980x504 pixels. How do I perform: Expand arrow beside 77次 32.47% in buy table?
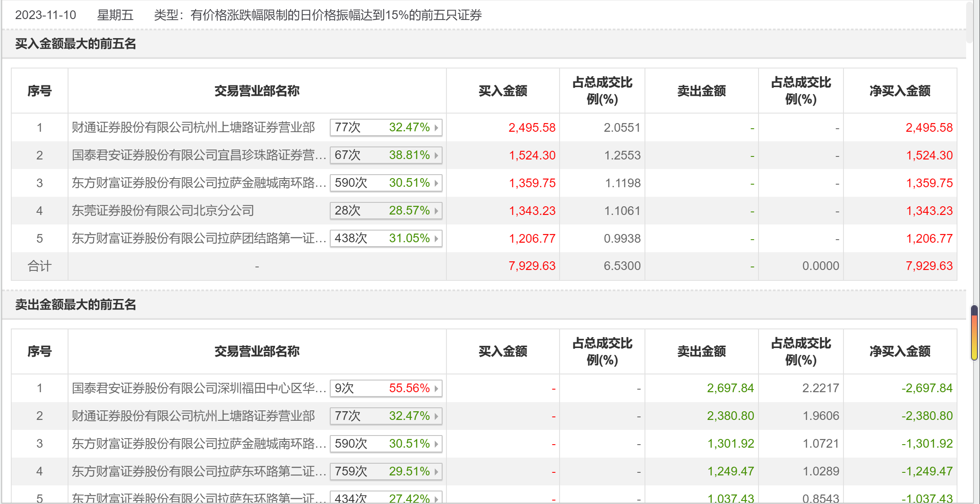[436, 127]
